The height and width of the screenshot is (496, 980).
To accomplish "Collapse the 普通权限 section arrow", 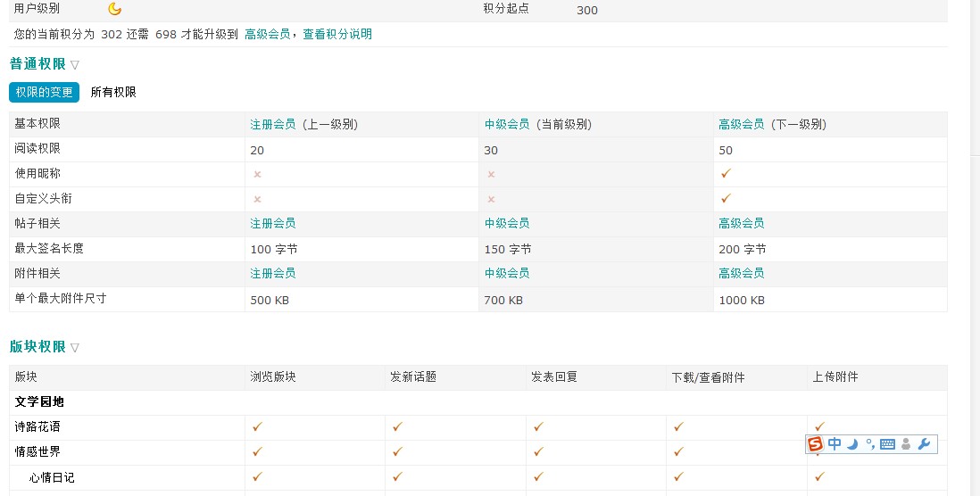I will (75, 65).
